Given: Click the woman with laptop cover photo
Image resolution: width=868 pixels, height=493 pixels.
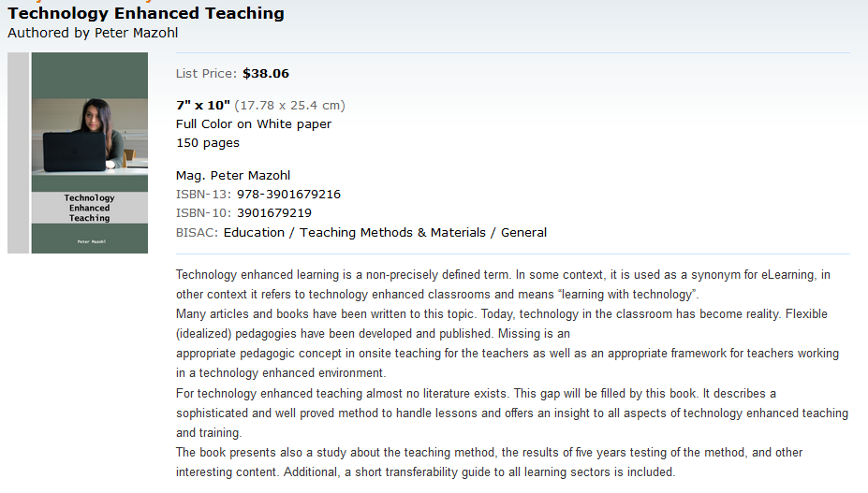Looking at the screenshot, I should coord(90,136).
